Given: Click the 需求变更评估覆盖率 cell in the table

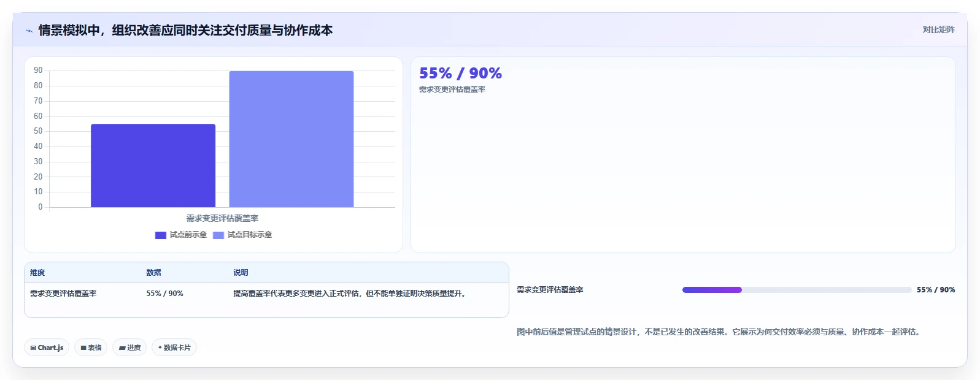Looking at the screenshot, I should pos(63,294).
